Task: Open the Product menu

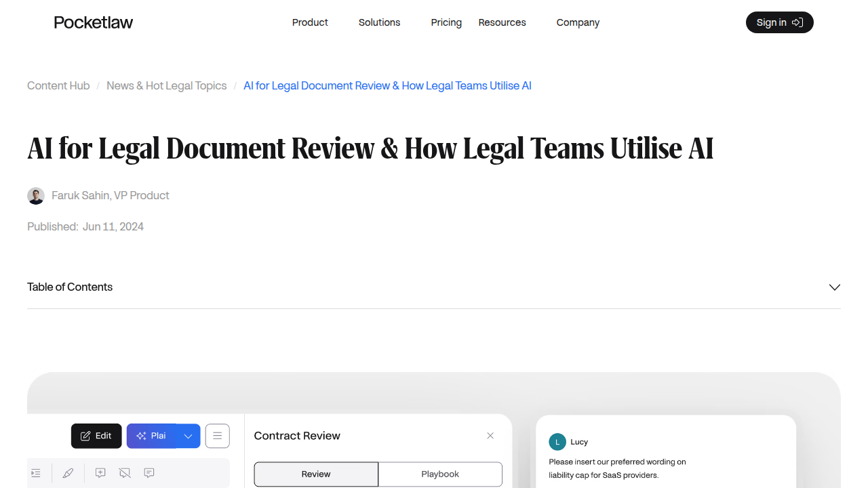Action: (x=310, y=22)
